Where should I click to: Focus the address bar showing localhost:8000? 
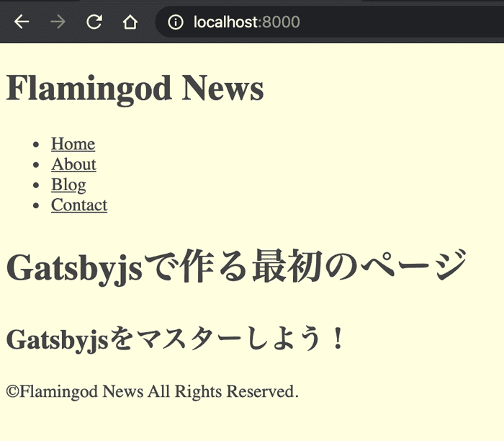tap(330, 22)
